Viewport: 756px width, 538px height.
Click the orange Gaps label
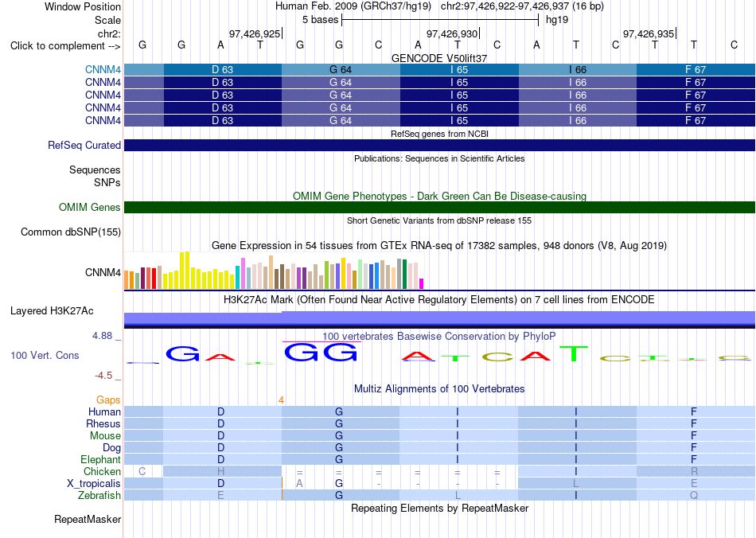tap(108, 400)
